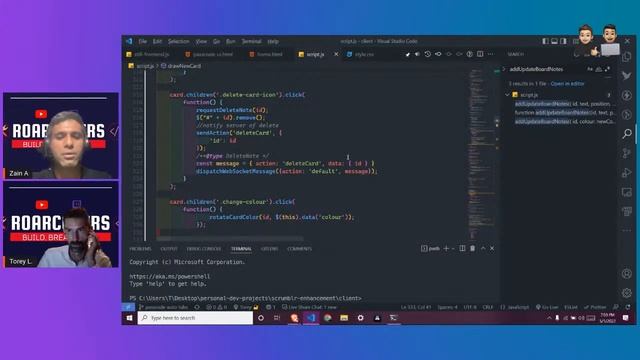Toggle Use Regular Expression in search box
The width and height of the screenshot is (640, 360).
(607, 69)
